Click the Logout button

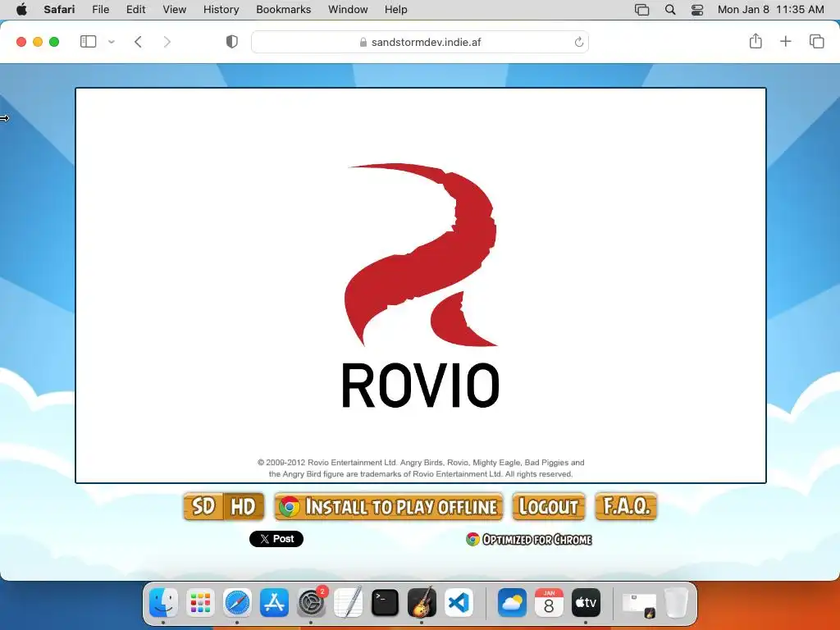coord(549,506)
